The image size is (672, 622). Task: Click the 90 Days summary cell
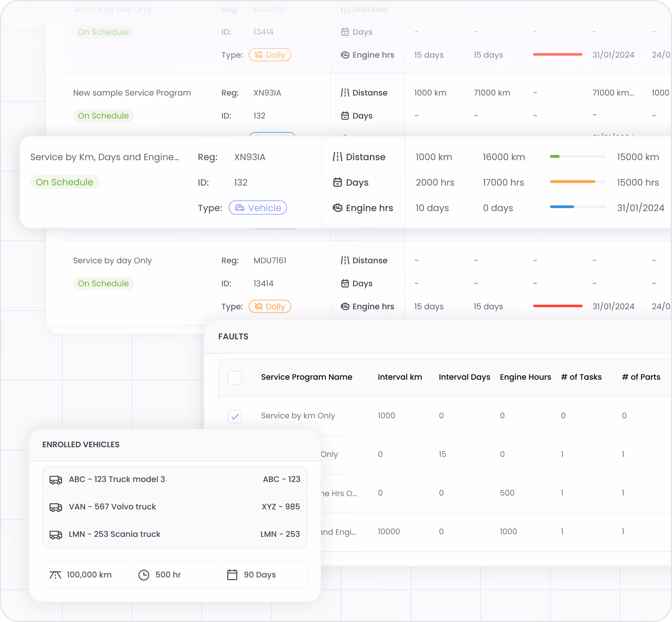click(263, 575)
